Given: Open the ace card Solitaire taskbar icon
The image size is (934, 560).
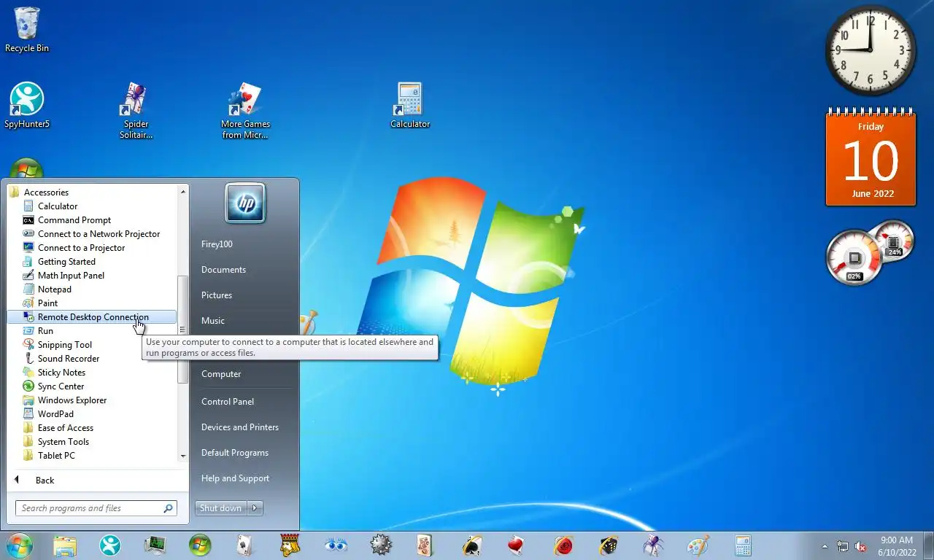Looking at the screenshot, I should [245, 545].
